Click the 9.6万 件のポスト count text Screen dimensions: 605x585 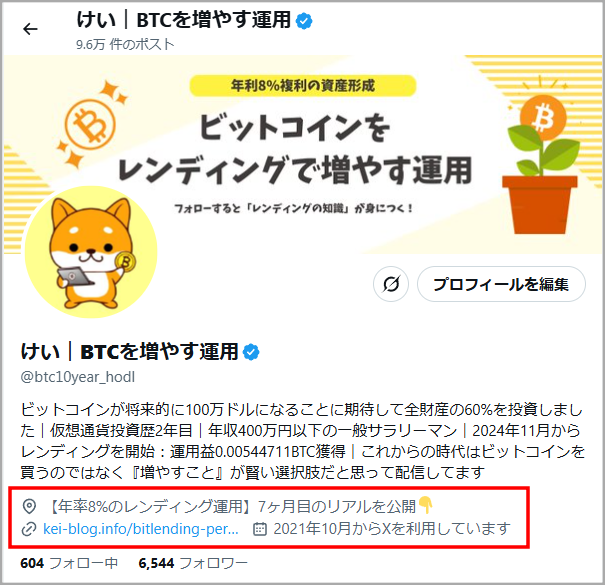(x=125, y=44)
